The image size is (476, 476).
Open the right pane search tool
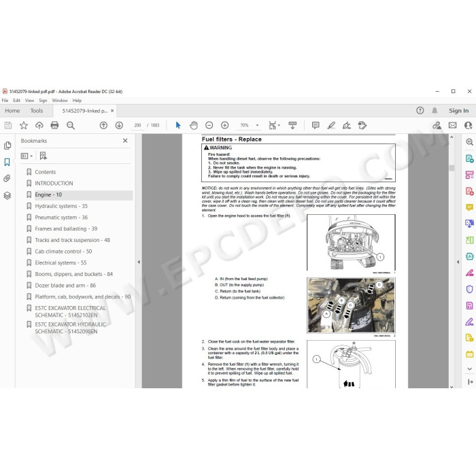tap(469, 142)
